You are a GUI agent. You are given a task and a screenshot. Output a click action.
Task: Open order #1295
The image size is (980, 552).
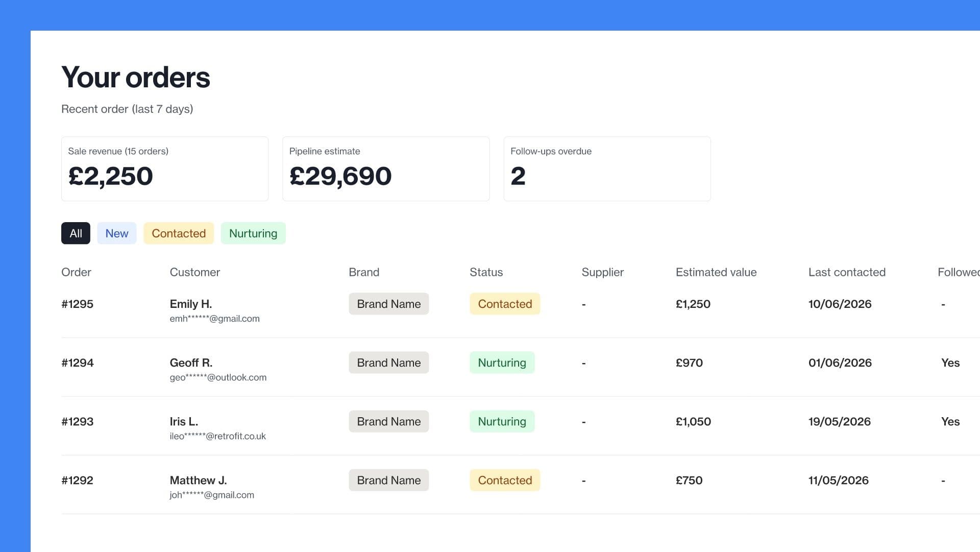(x=77, y=304)
